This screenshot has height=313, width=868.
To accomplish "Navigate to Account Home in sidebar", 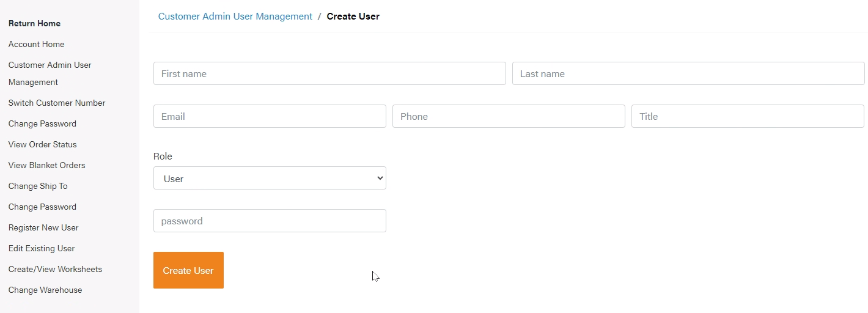I will point(36,44).
